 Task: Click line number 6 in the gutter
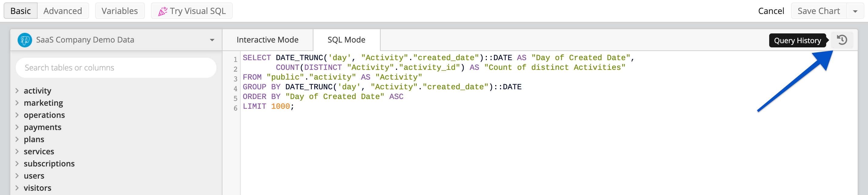[x=235, y=108]
